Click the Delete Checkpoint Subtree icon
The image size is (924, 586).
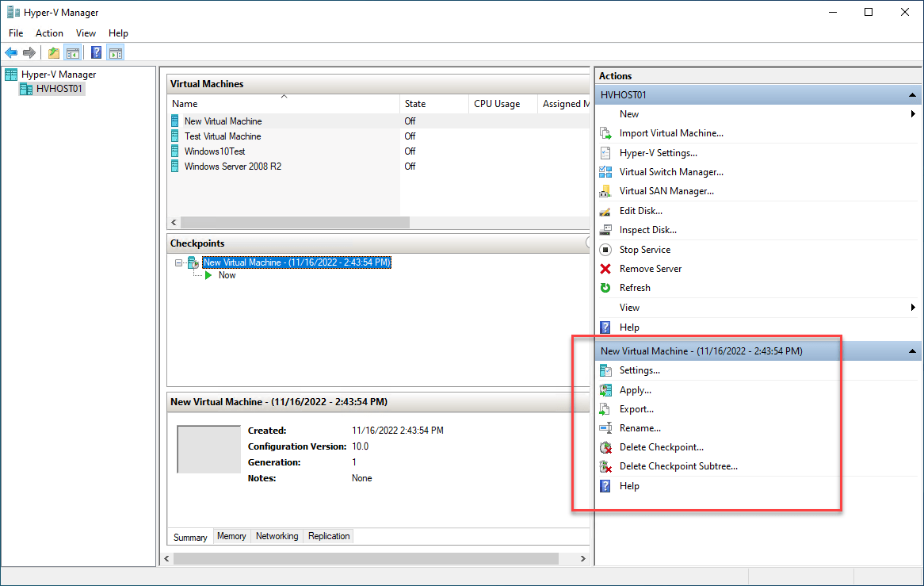click(x=605, y=466)
